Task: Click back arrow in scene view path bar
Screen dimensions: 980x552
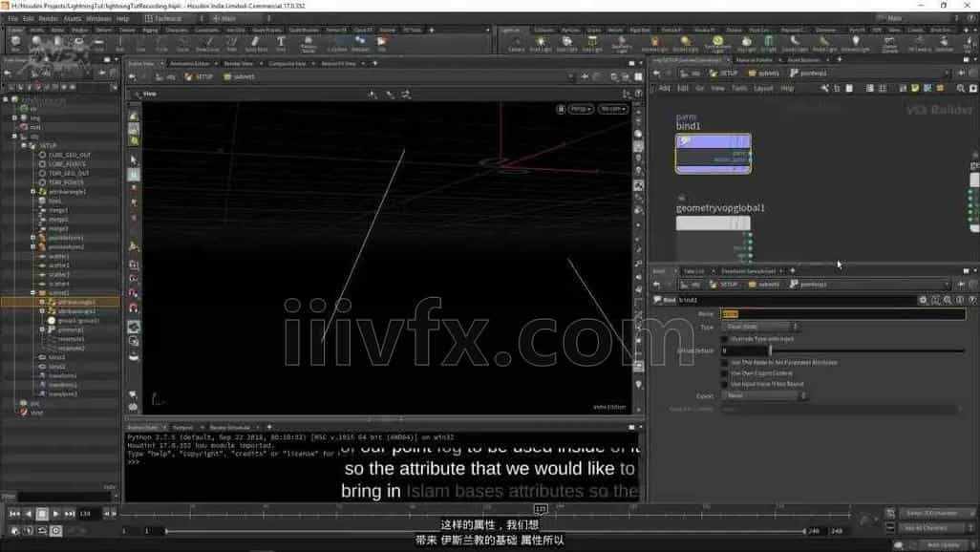Action: [132, 77]
